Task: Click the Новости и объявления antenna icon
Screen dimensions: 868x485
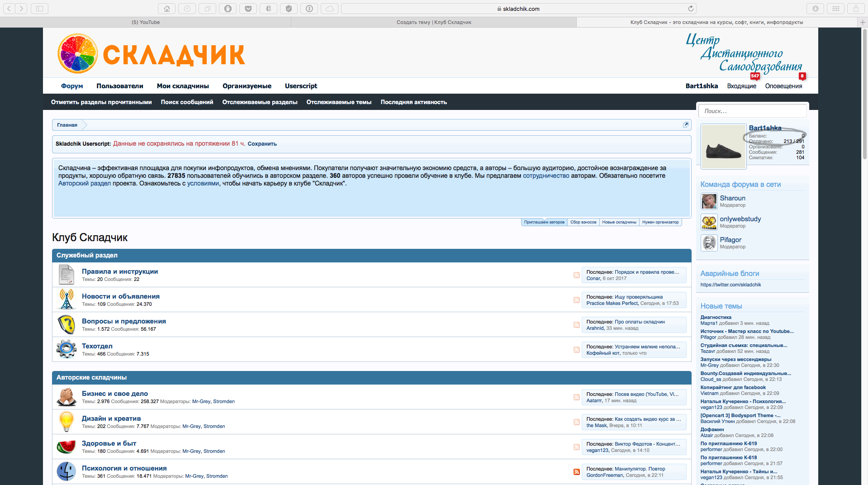Action: point(66,300)
